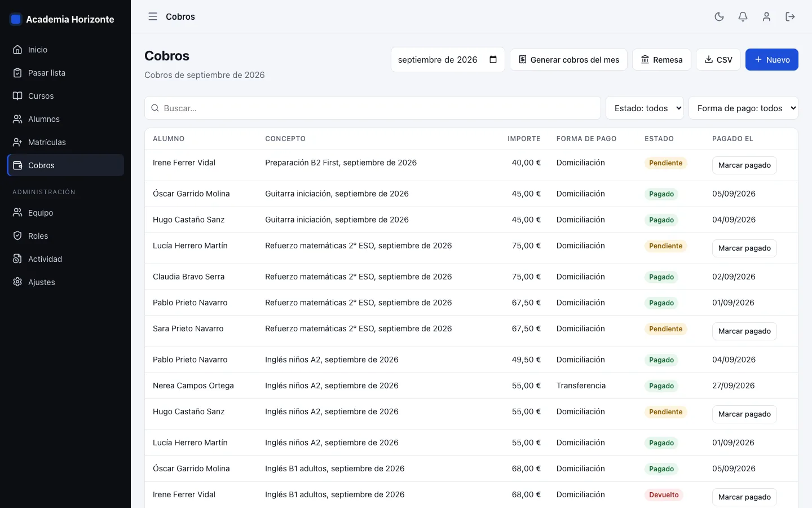View the Actividad log
Image resolution: width=812 pixels, height=508 pixels.
click(x=65, y=259)
